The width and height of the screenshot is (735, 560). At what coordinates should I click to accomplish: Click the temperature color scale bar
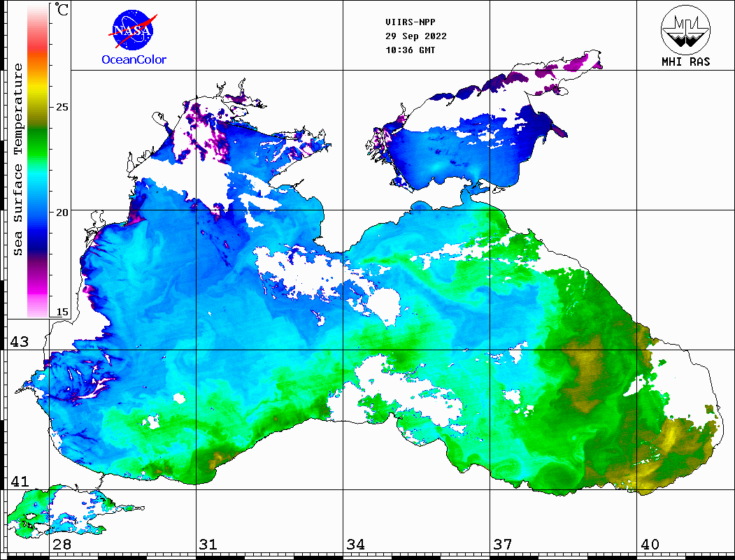click(x=38, y=161)
